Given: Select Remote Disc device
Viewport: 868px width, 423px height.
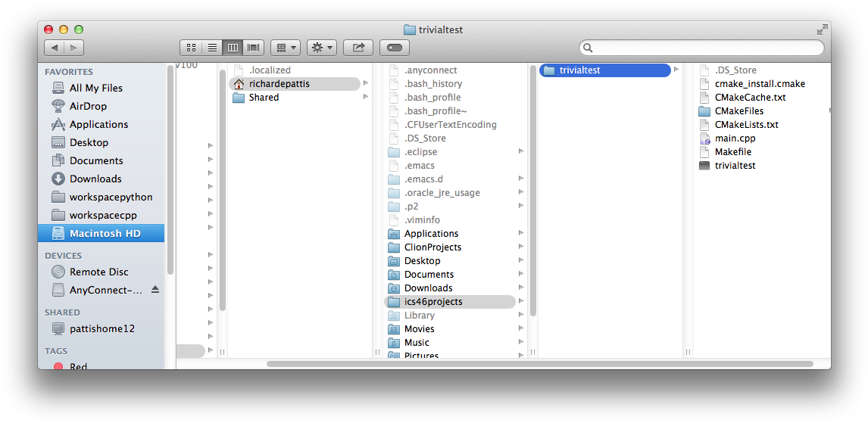Looking at the screenshot, I should 101,272.
